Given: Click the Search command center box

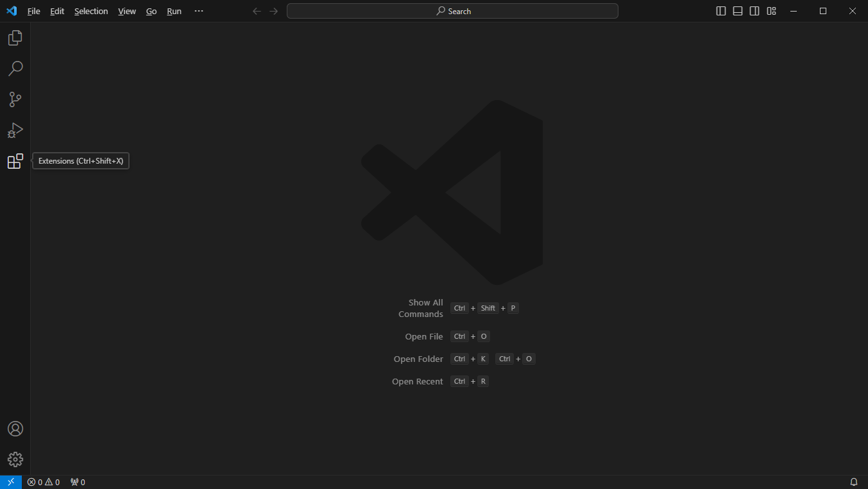Looking at the screenshot, I should (x=452, y=11).
